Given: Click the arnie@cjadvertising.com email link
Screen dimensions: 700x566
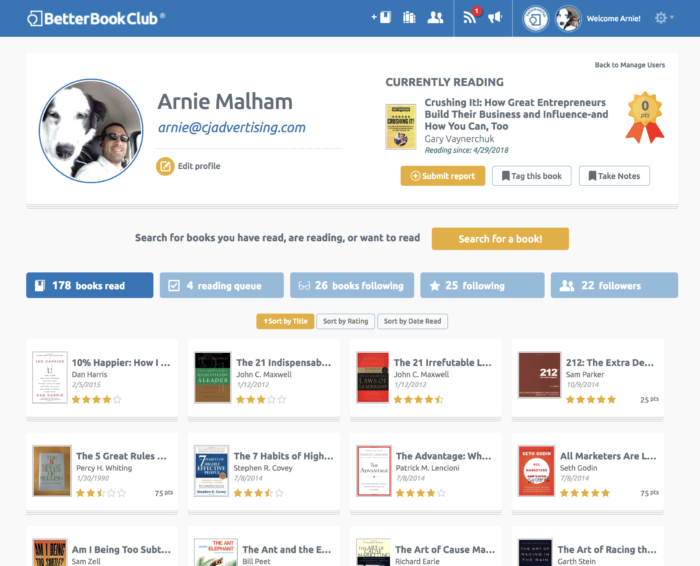Looking at the screenshot, I should pyautogui.click(x=232, y=128).
